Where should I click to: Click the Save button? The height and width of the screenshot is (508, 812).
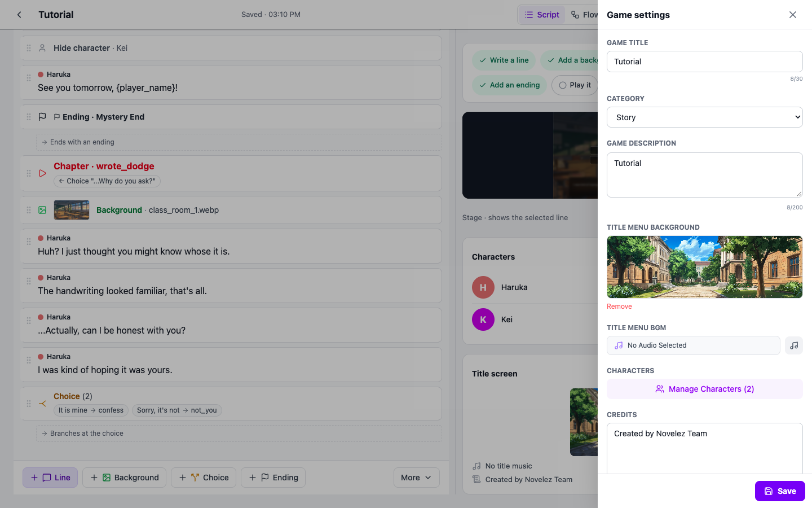[x=780, y=491]
